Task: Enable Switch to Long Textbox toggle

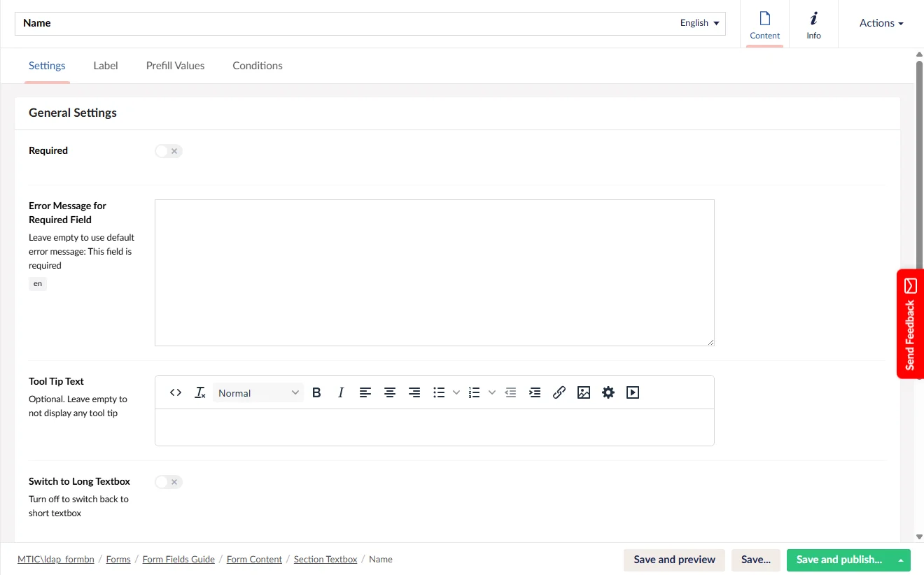Action: tap(169, 482)
